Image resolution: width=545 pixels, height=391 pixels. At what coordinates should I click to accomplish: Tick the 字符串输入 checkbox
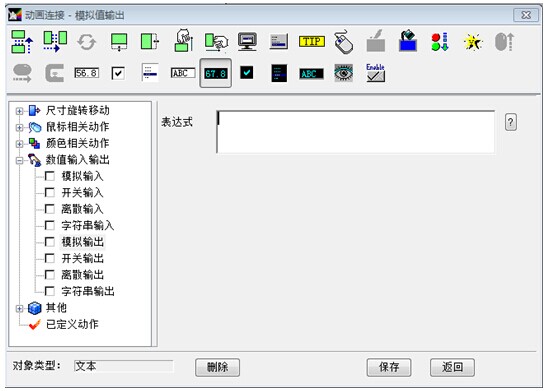[x=50, y=225]
